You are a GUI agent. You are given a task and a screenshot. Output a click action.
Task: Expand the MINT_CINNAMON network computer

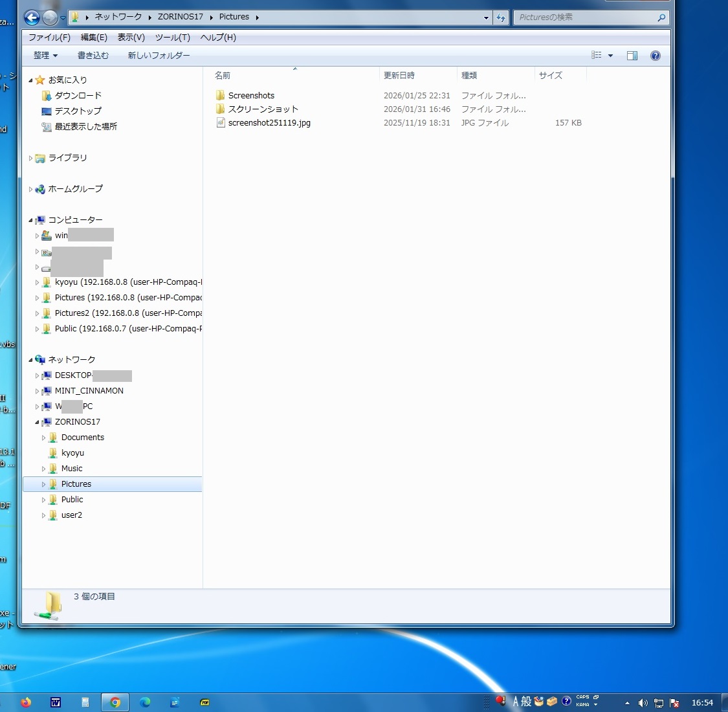(x=38, y=391)
